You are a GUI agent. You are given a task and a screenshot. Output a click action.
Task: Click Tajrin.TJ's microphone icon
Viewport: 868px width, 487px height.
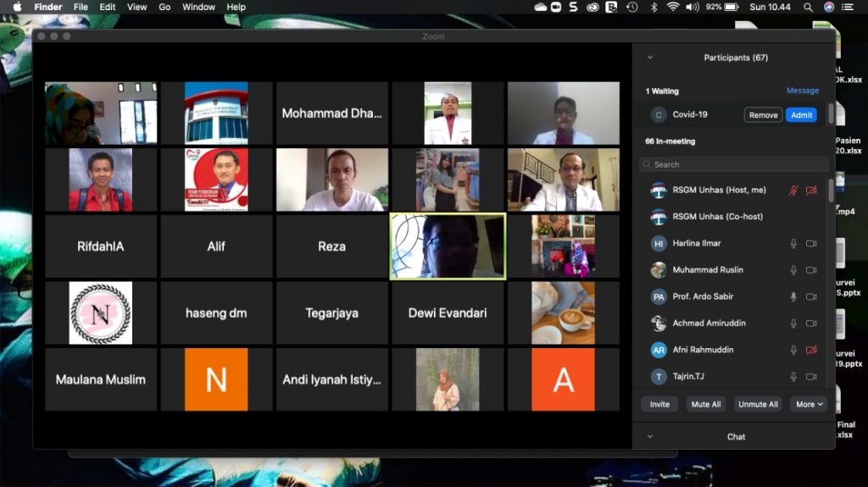tap(793, 376)
